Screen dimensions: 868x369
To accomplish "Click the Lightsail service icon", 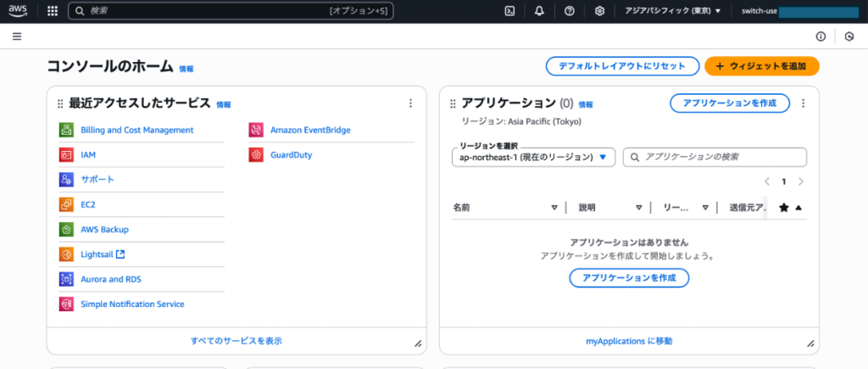I will pyautogui.click(x=66, y=254).
